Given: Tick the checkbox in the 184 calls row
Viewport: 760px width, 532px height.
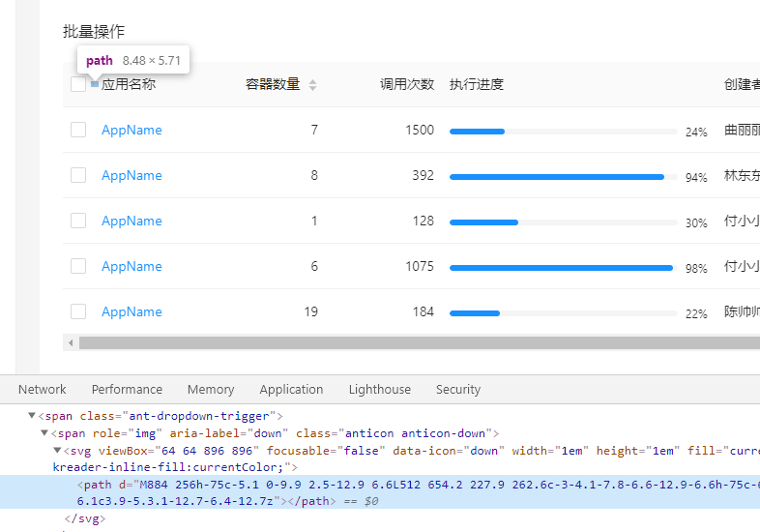Looking at the screenshot, I should pos(78,311).
